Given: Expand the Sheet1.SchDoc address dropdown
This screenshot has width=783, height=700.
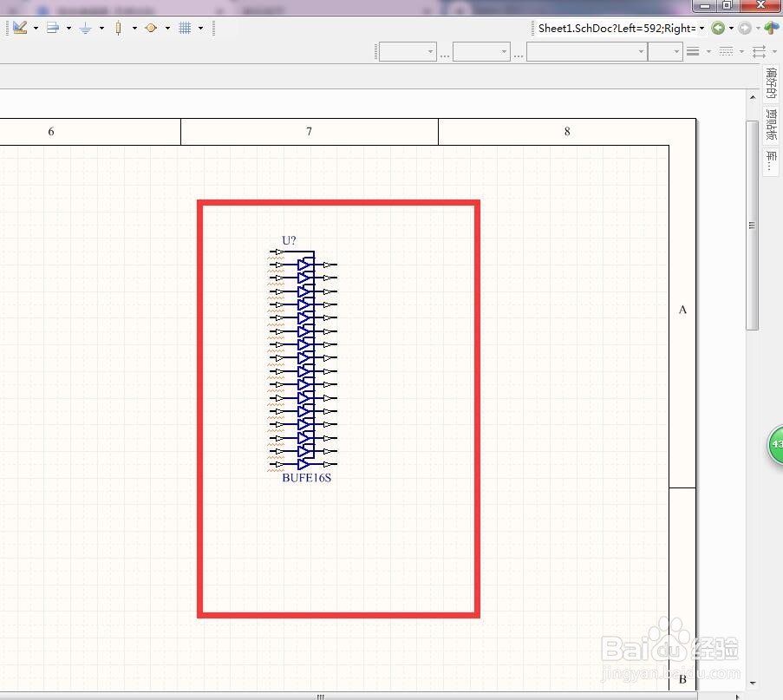Looking at the screenshot, I should 701,28.
